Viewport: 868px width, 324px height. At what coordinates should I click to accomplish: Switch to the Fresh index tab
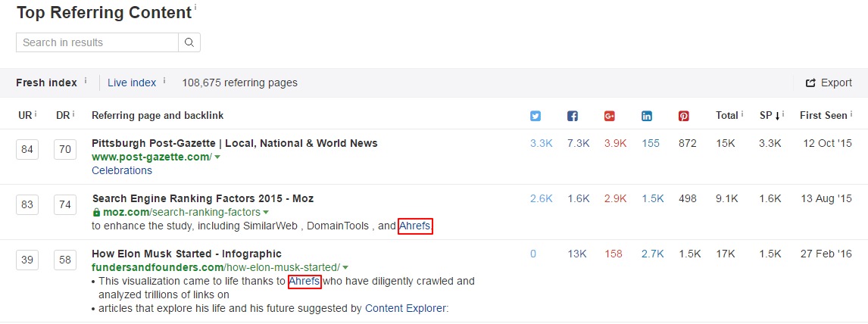[46, 83]
